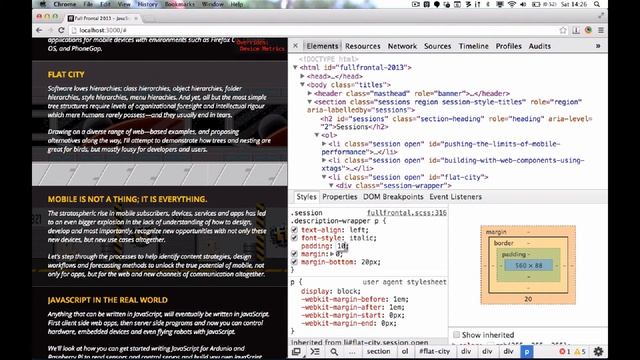
Task: Toggle the font-style: italic property
Action: (294, 238)
